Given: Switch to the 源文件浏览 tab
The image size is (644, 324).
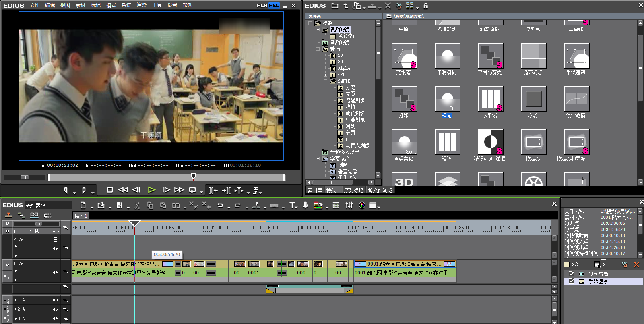Looking at the screenshot, I should tap(380, 190).
